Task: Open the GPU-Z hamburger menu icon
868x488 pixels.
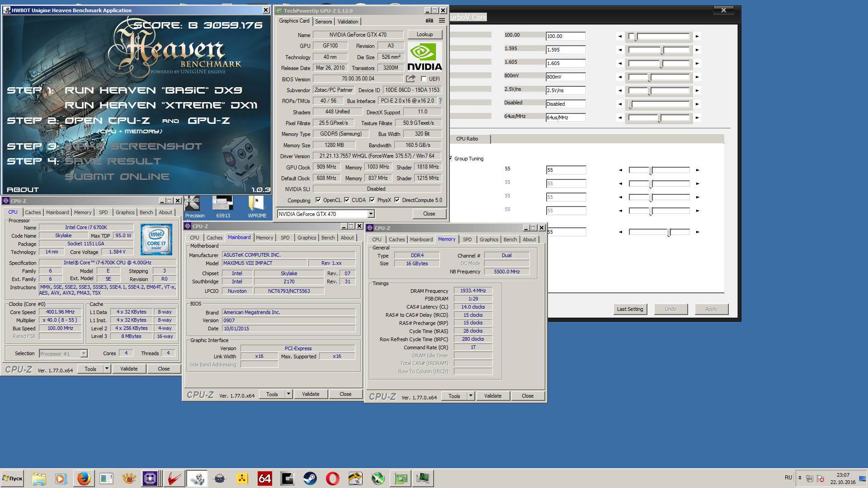Action: (442, 21)
